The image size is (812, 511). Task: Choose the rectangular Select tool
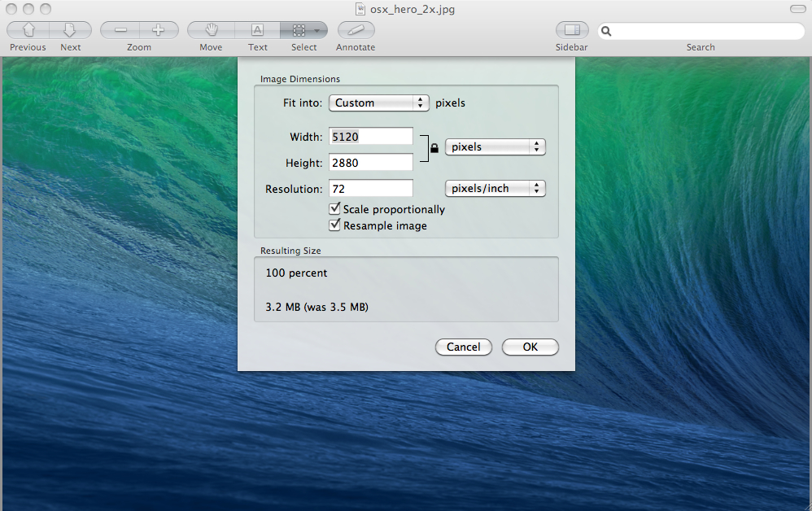299,30
